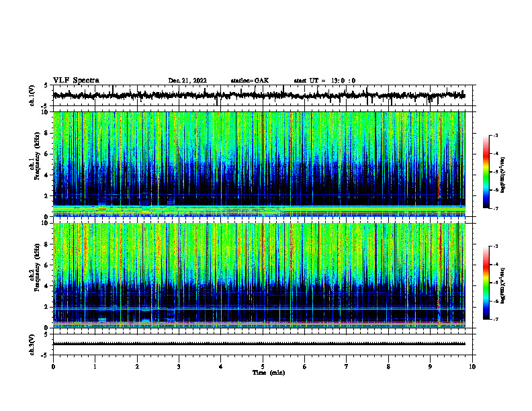Click the "2" kHz tick on ch.2 frequency axis
This screenshot has height=411, width=532.
(x=46, y=307)
